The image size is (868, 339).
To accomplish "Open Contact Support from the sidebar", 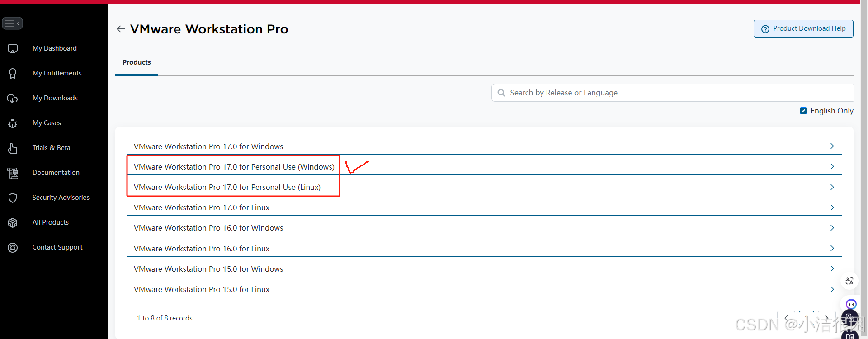I will [x=57, y=247].
